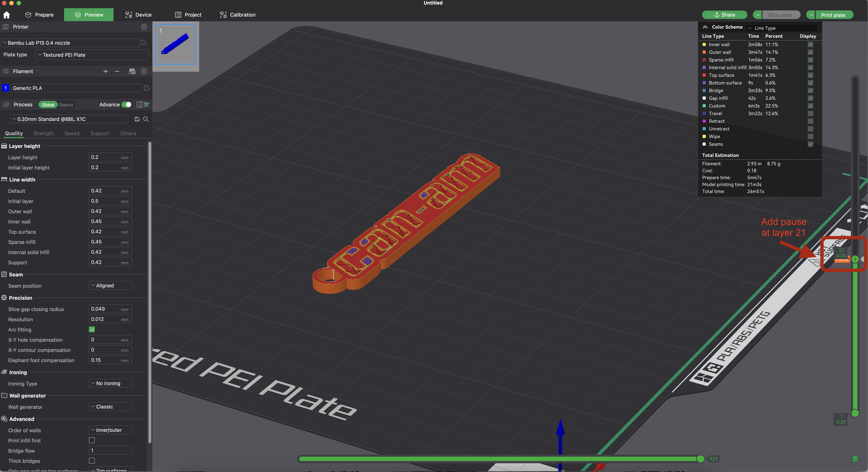Click the layers view icon at bottom right
Screen dimensions: 868x472
tap(855, 459)
